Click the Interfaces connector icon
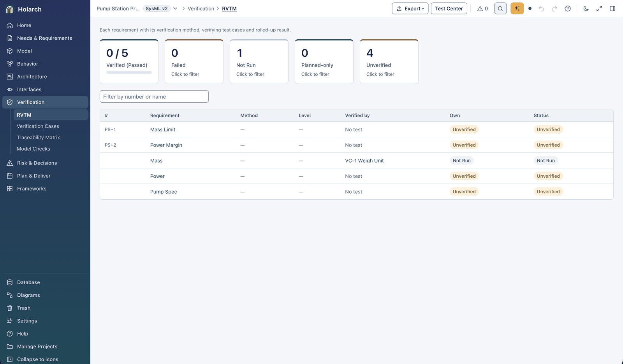Viewport: 623px width, 364px height. pyautogui.click(x=10, y=89)
